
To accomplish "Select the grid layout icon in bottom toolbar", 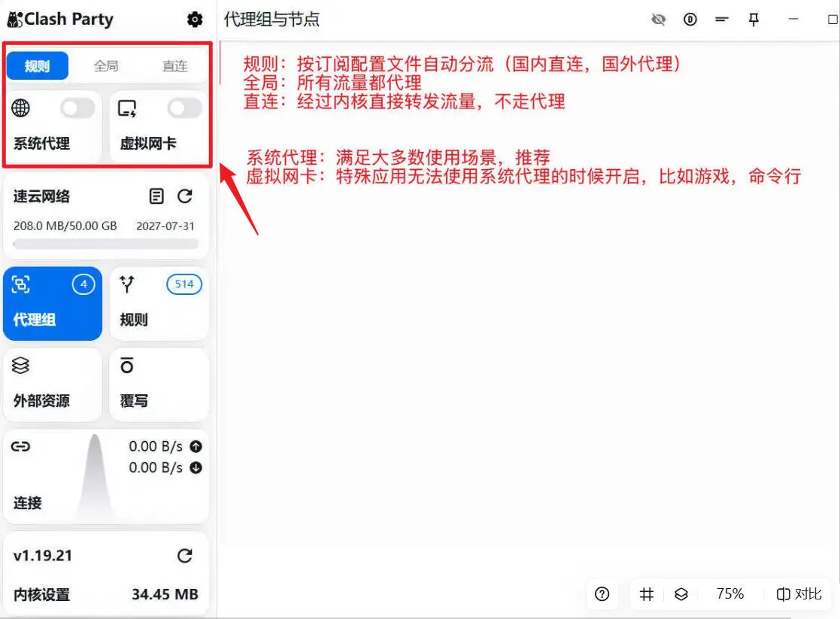I will (x=646, y=594).
